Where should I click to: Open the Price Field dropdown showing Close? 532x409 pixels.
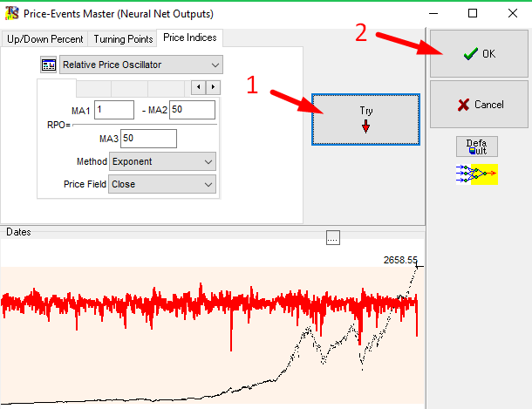pos(207,184)
